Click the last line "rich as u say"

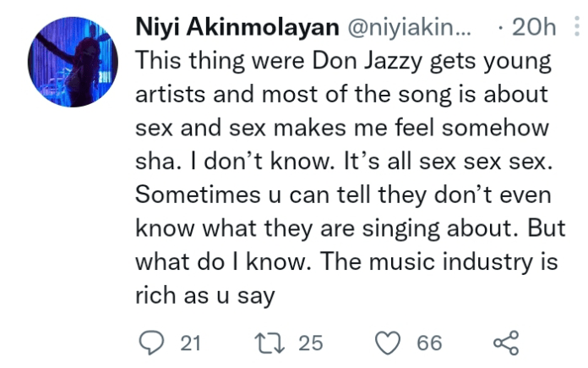(206, 295)
